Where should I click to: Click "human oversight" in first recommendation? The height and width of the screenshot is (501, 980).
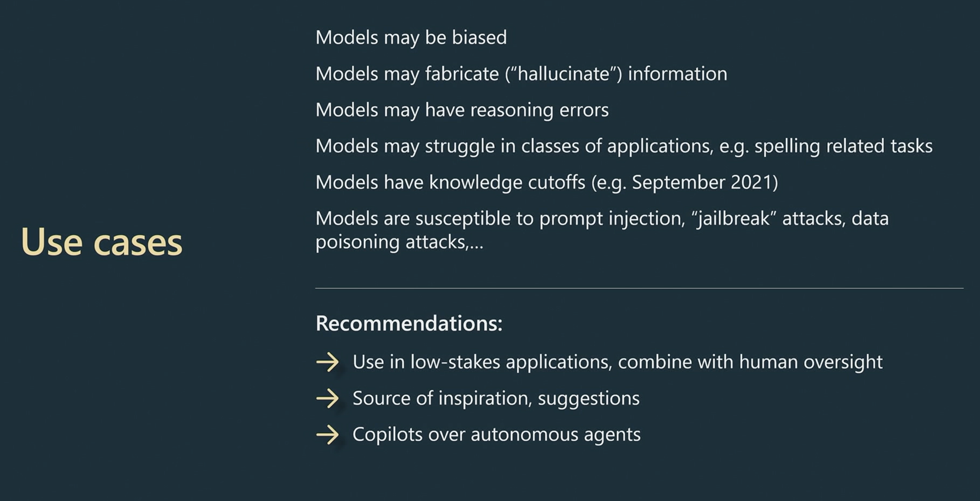[811, 362]
